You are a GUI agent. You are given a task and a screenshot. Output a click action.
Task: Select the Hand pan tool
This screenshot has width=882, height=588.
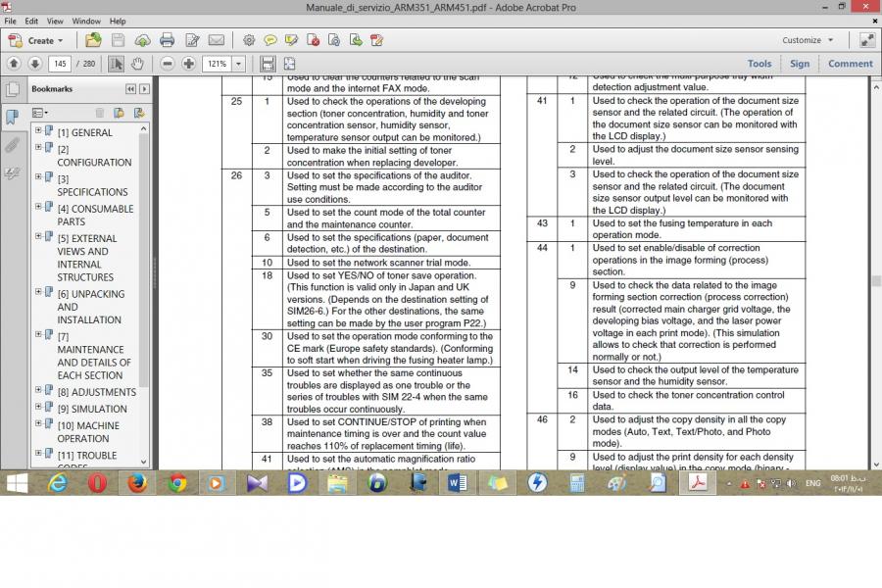pyautogui.click(x=137, y=64)
